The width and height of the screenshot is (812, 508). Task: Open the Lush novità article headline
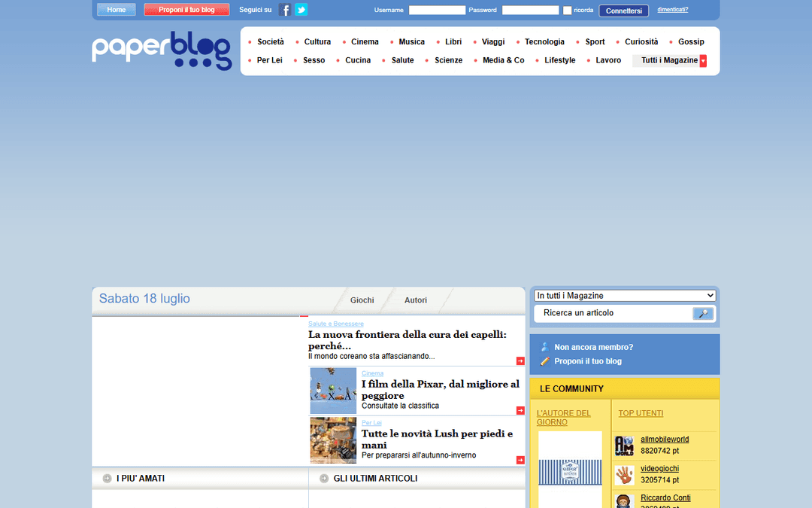click(437, 439)
